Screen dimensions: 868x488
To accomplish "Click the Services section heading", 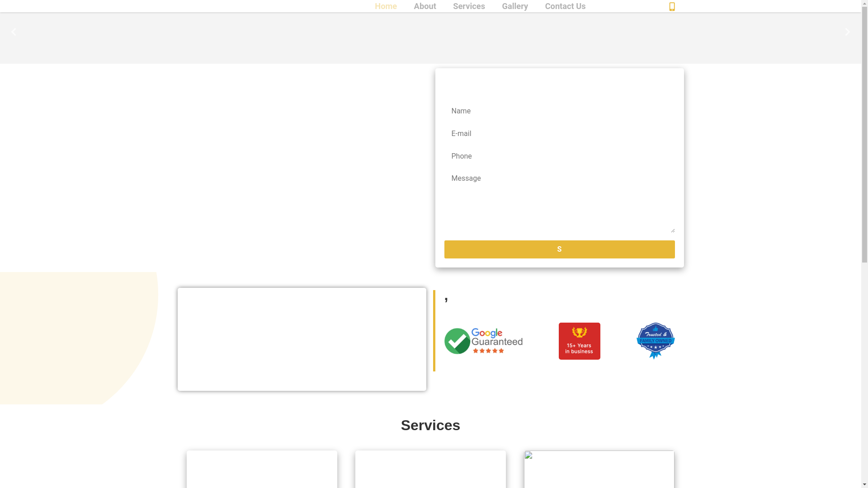I will 430,425.
